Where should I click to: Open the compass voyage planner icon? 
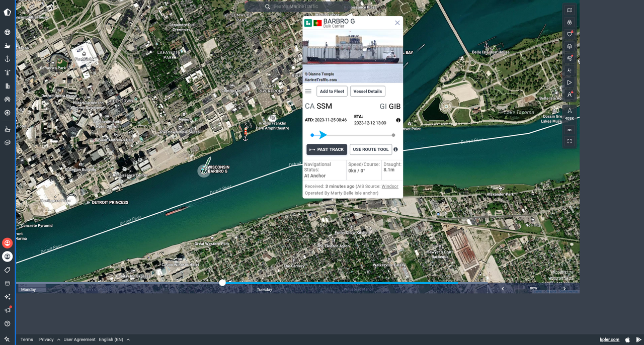pos(8,113)
